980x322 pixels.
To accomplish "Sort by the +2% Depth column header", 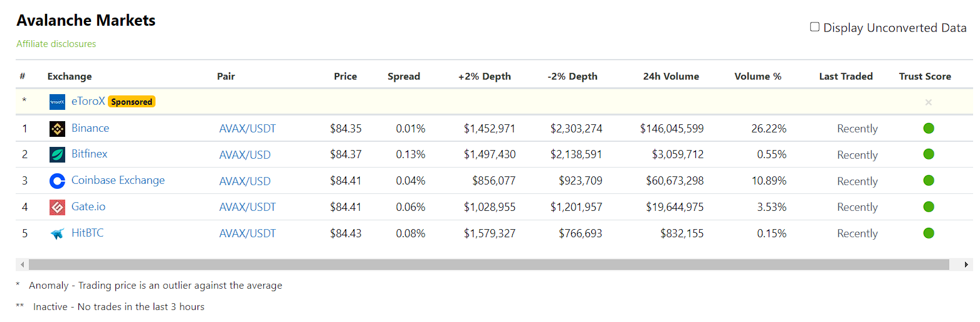I will [x=485, y=77].
